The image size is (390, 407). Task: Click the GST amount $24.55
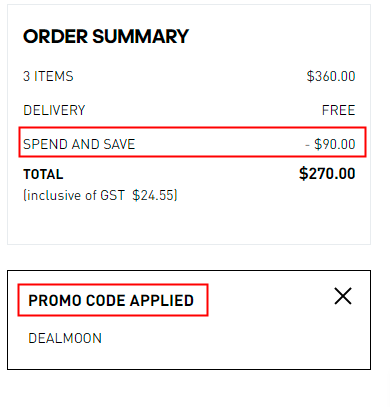tap(153, 195)
